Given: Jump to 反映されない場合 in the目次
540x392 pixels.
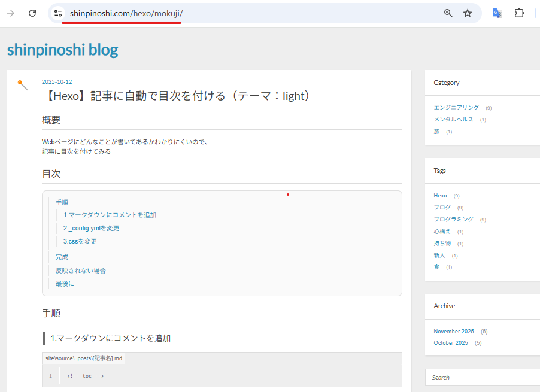Looking at the screenshot, I should click(80, 270).
